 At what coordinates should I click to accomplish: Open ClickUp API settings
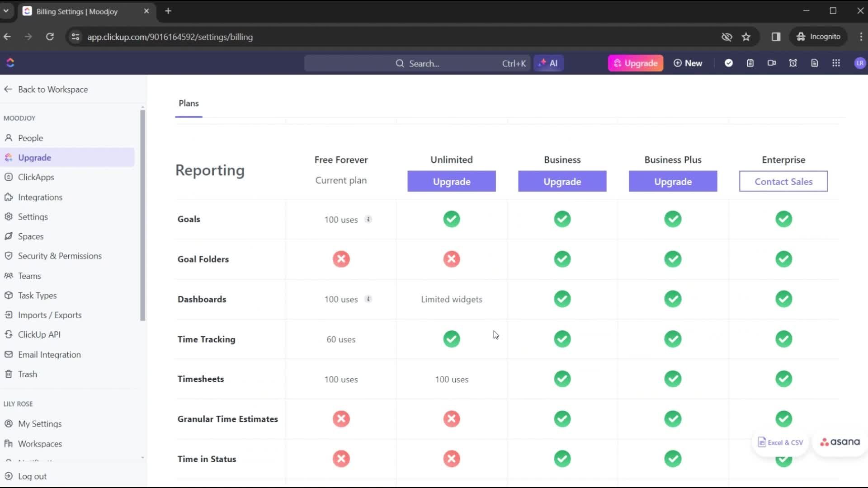click(x=39, y=334)
